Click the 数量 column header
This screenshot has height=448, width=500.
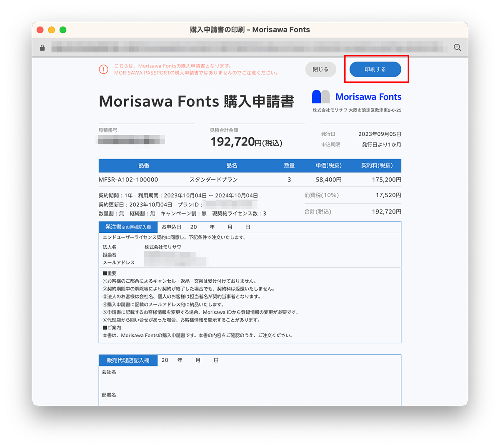(289, 166)
